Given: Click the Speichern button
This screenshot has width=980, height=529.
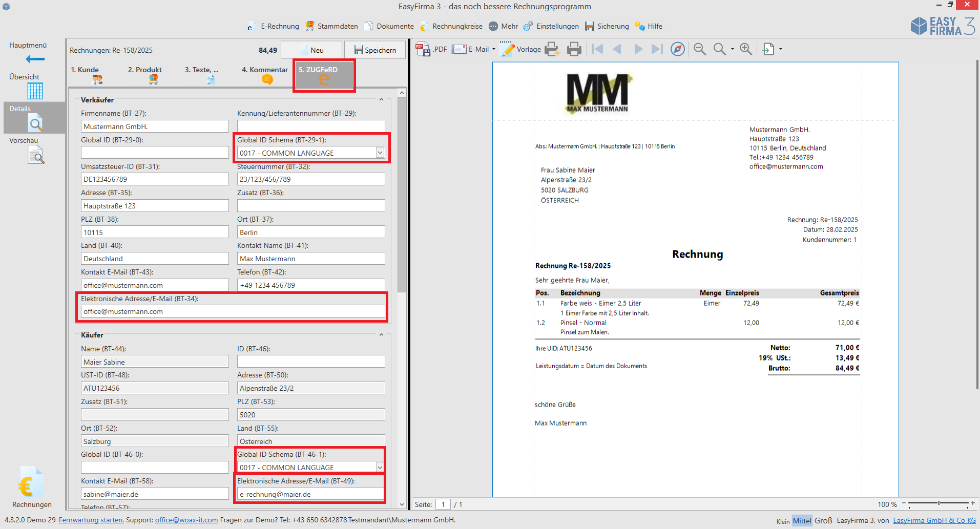Looking at the screenshot, I should coord(375,50).
